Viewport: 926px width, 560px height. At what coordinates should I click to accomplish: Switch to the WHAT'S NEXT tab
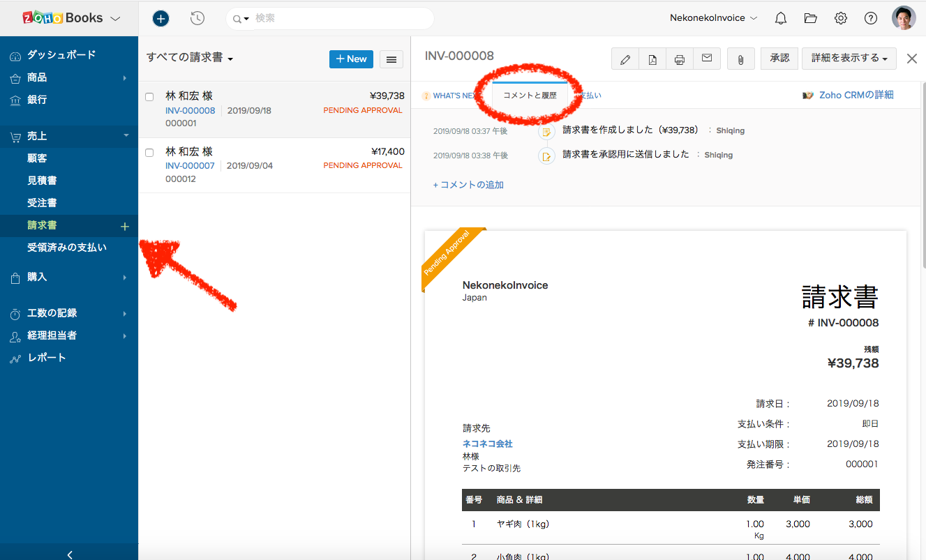pyautogui.click(x=453, y=96)
